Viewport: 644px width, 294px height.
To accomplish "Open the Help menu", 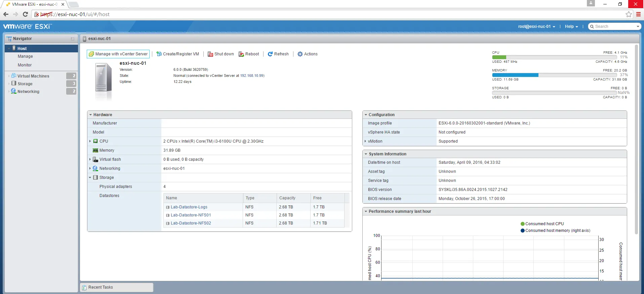I will tap(571, 27).
